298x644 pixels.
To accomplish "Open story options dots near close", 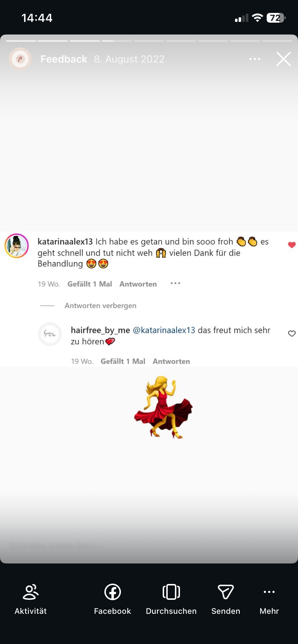I will [x=255, y=59].
